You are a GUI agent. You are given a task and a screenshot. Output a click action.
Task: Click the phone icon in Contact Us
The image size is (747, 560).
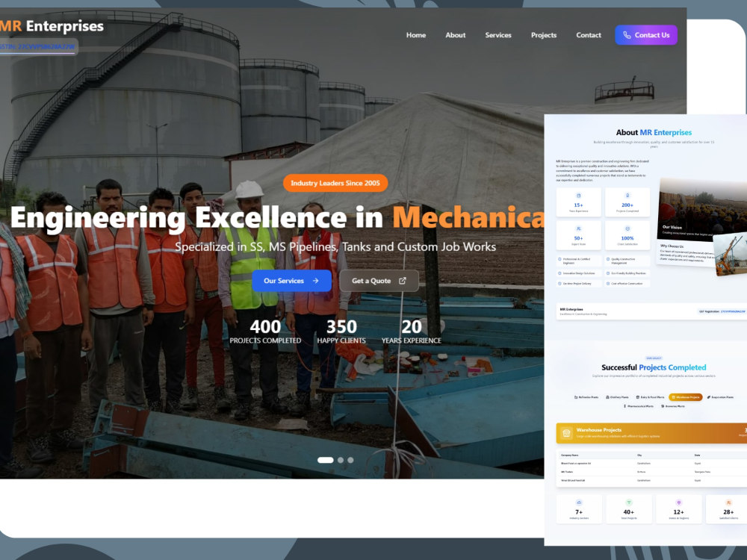click(x=627, y=35)
